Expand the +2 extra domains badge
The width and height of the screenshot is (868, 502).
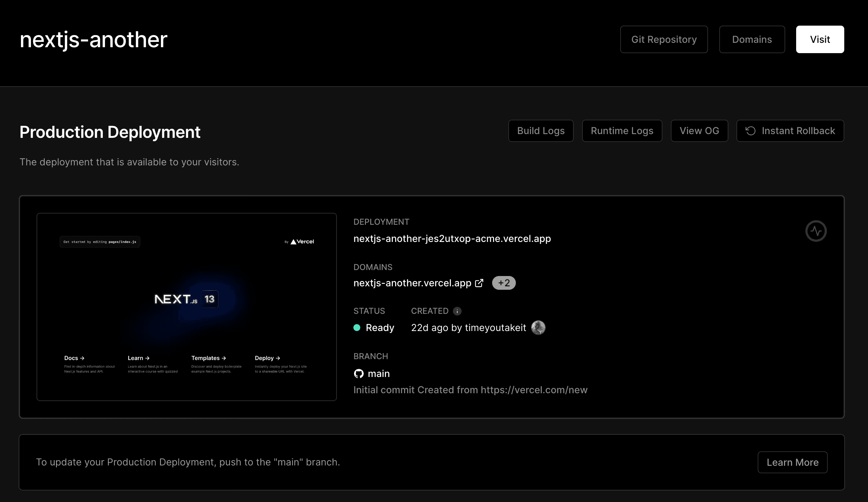point(504,283)
